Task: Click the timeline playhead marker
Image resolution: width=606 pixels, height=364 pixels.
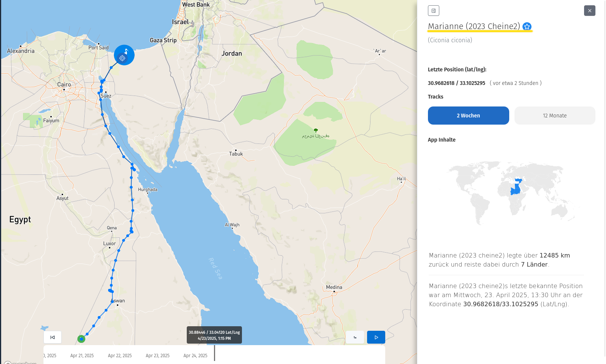Action: (x=214, y=353)
